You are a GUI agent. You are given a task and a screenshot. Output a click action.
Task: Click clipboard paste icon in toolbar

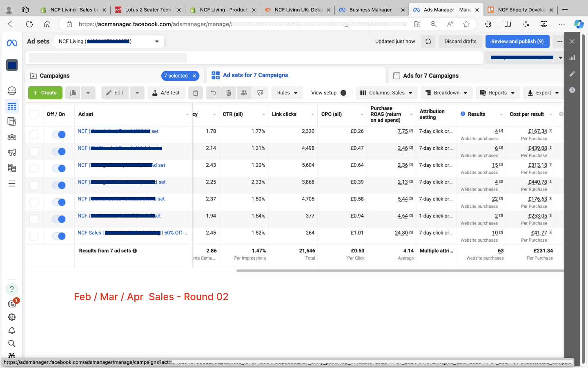click(196, 93)
